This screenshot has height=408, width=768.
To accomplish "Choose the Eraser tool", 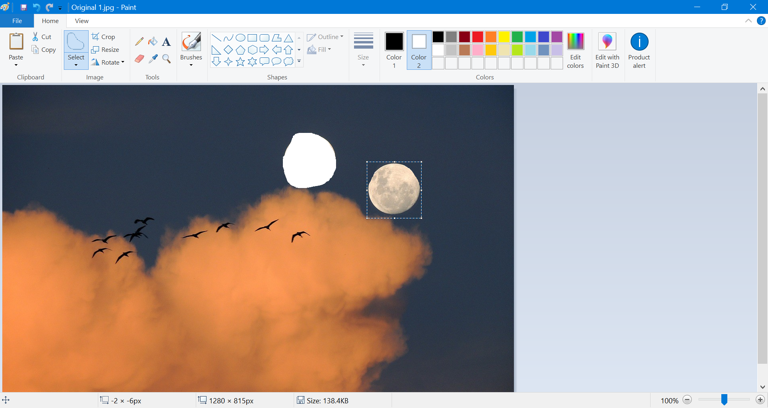I will coord(139,59).
